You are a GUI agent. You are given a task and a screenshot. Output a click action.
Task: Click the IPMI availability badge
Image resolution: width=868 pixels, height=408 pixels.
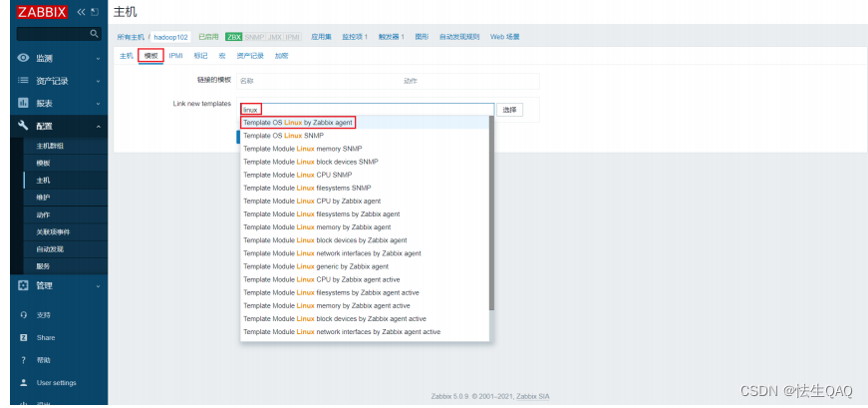[293, 37]
